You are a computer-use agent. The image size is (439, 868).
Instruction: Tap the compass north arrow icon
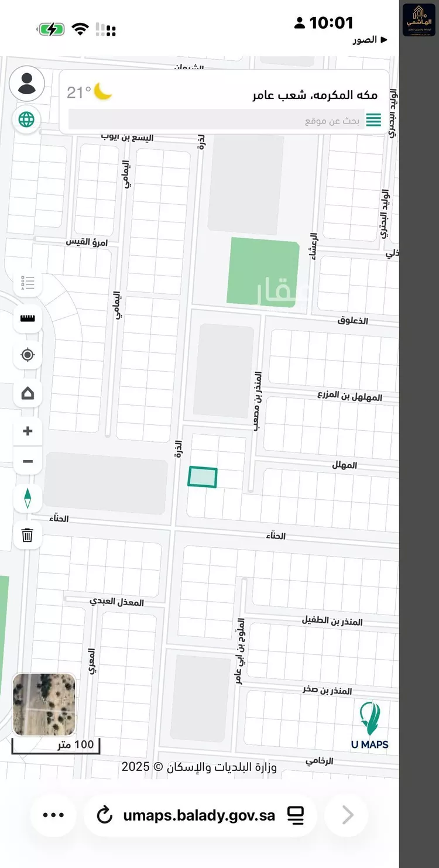click(x=28, y=499)
